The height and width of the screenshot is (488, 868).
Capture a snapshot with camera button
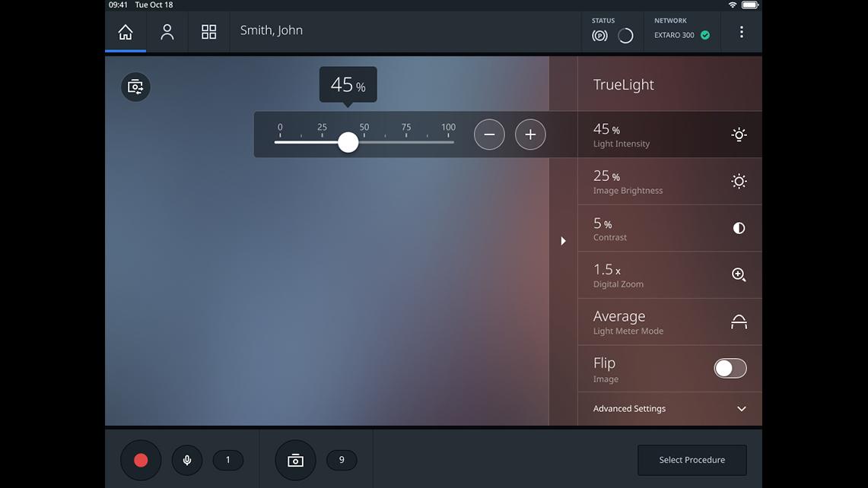[x=295, y=460]
